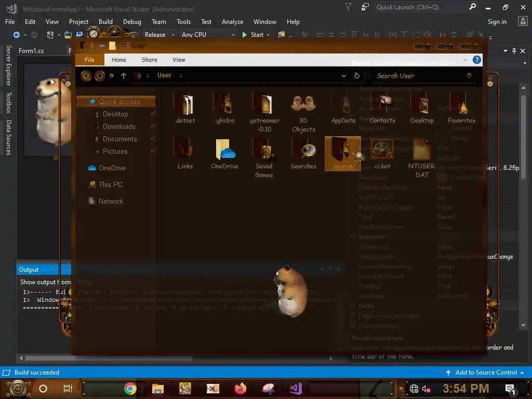Viewport: 532px width, 399px height.
Task: Go up one folder level in Explorer
Action: click(124, 76)
